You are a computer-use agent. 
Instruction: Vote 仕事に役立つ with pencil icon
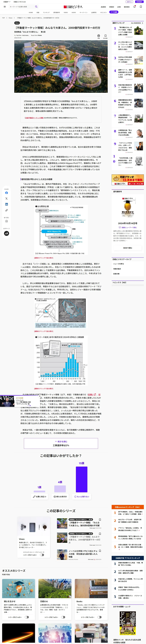click(40, 497)
